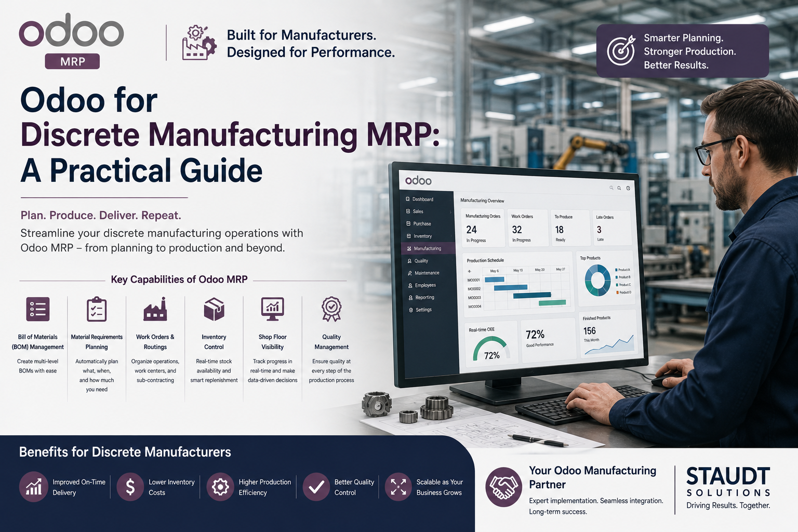Click the dollar icon for Lower Inventory Costs
The image size is (798, 532).
pos(130,487)
